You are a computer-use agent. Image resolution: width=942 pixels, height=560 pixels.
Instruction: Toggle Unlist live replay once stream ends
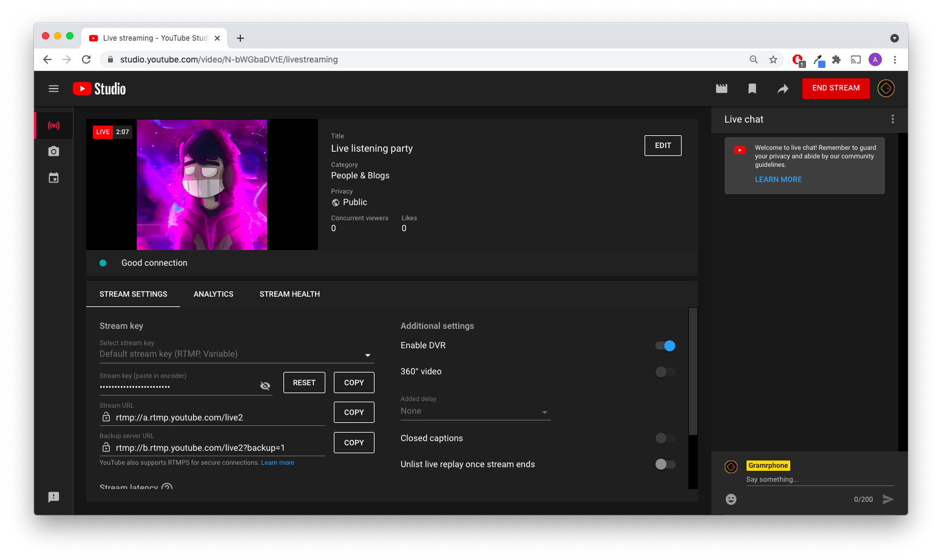[665, 464]
